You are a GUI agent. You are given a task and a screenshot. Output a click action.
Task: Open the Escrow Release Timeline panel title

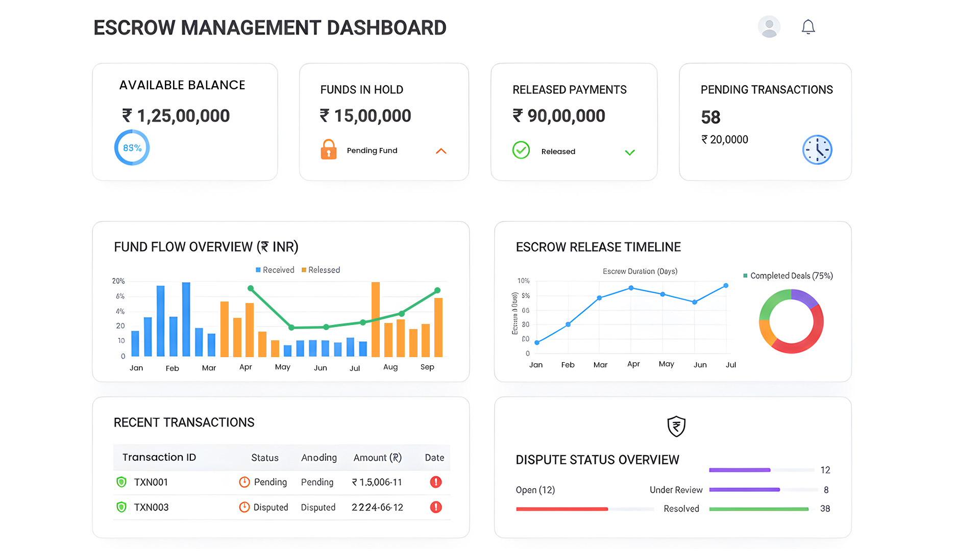598,246
